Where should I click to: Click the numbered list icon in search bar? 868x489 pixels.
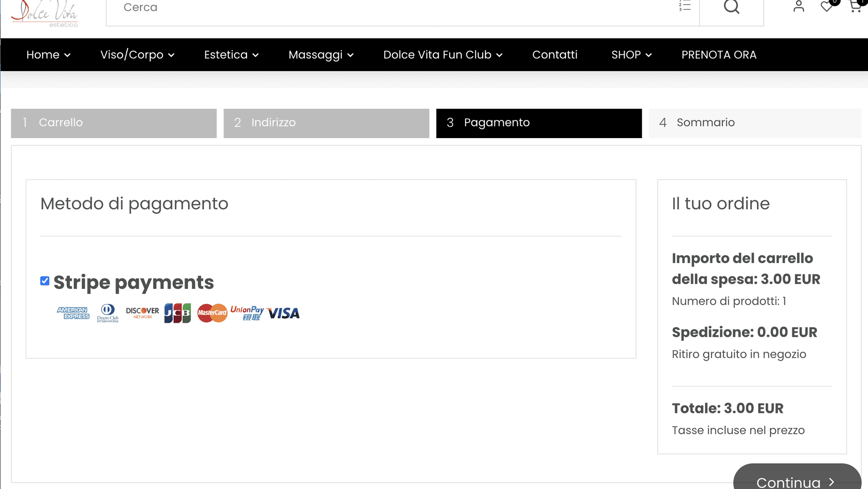coord(685,6)
